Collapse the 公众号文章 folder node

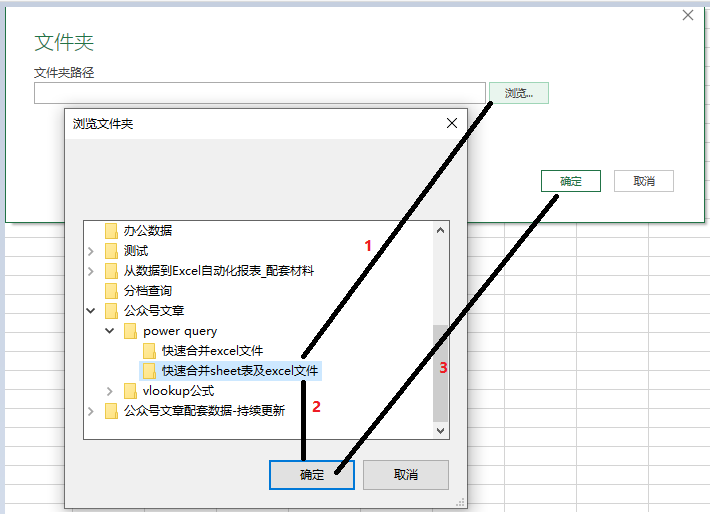click(91, 311)
